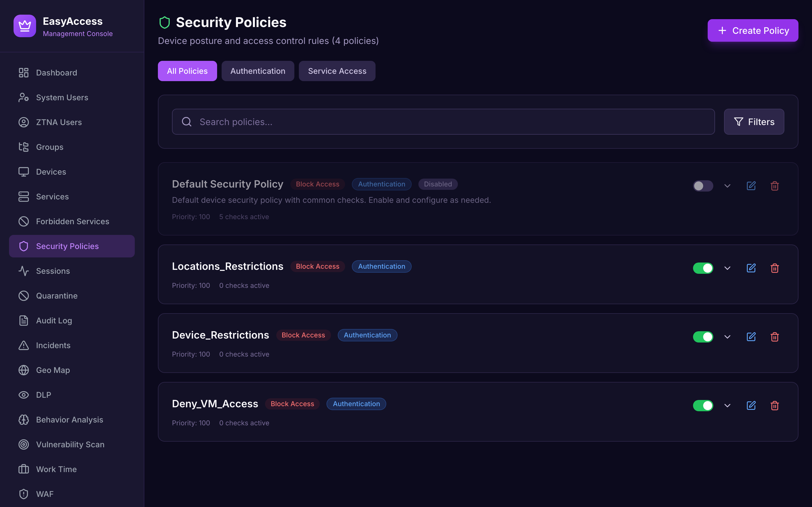Viewport: 812px width, 507px height.
Task: Open the Dashboard section
Action: (x=56, y=72)
